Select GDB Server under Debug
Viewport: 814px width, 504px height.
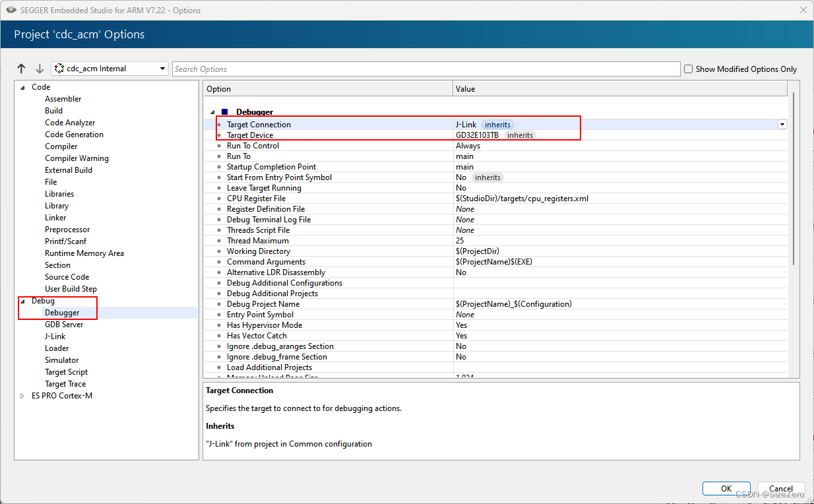(64, 325)
